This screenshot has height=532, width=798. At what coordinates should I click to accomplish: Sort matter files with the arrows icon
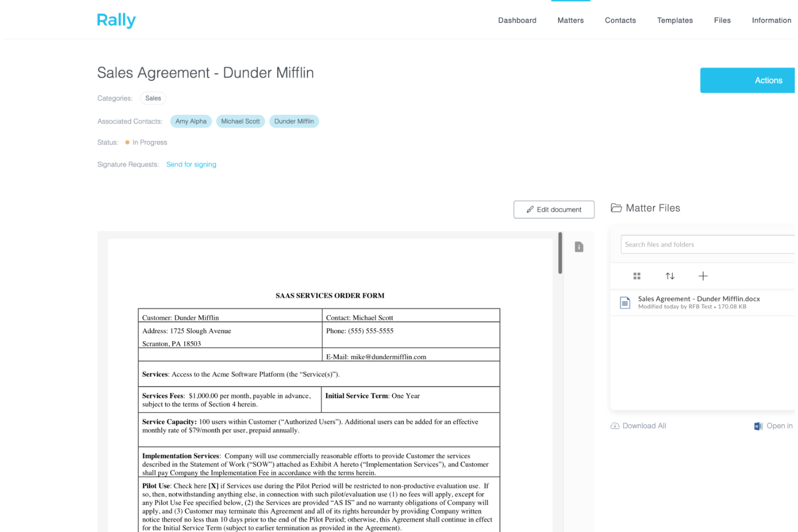click(670, 276)
